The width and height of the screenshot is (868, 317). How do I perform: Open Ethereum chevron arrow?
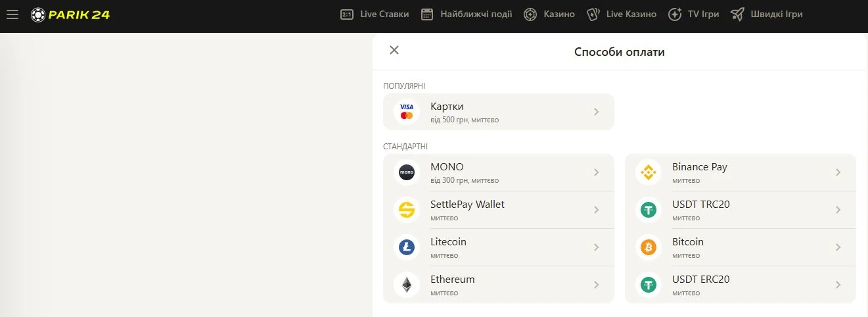pos(597,285)
